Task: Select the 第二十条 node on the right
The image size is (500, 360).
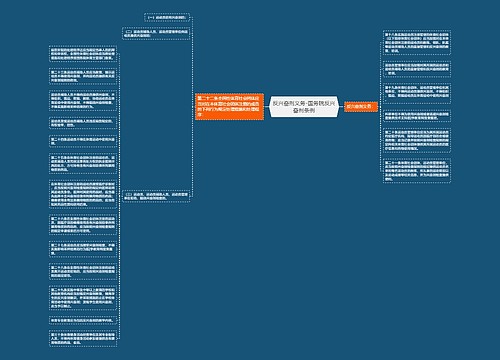Action: point(417,140)
